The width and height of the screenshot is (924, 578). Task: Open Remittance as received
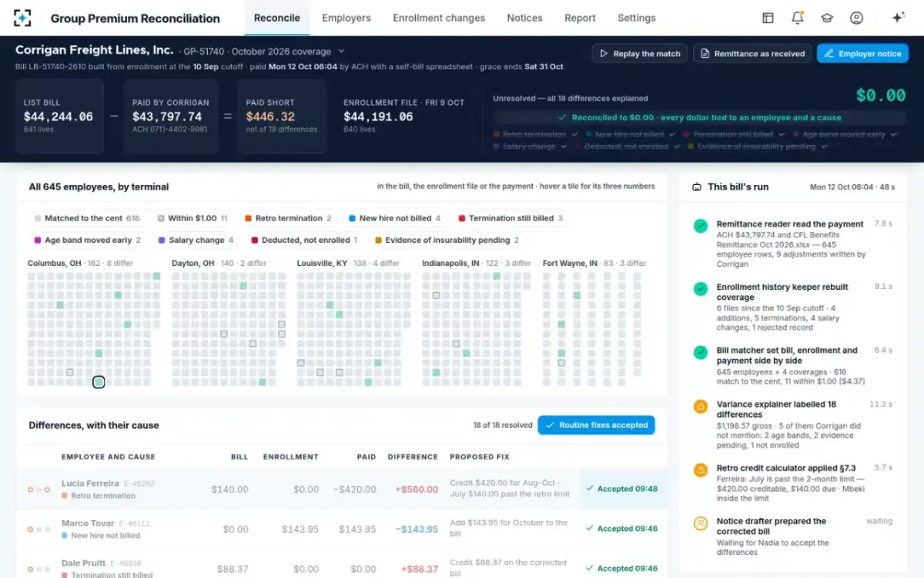752,53
